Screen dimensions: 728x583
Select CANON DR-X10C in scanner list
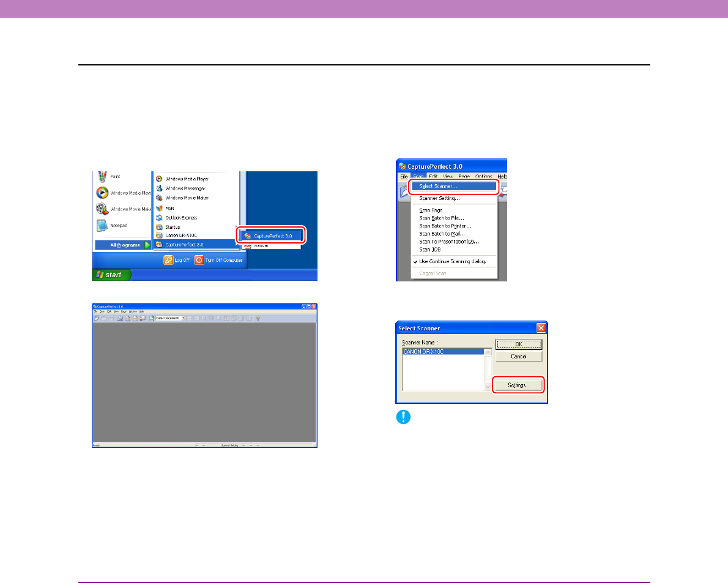(443, 352)
